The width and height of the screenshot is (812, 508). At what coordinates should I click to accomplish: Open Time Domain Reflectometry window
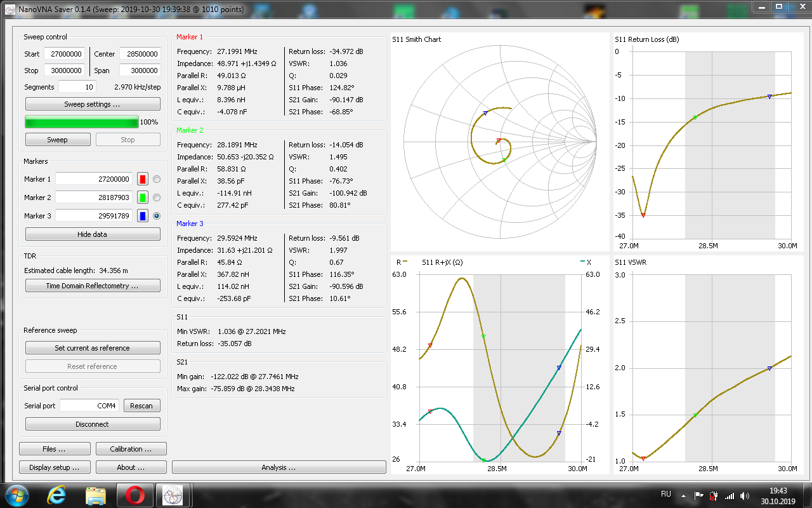click(x=93, y=286)
